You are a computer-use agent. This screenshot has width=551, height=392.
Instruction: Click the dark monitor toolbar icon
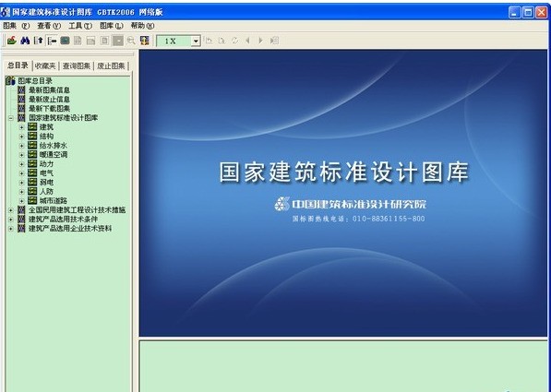point(65,41)
